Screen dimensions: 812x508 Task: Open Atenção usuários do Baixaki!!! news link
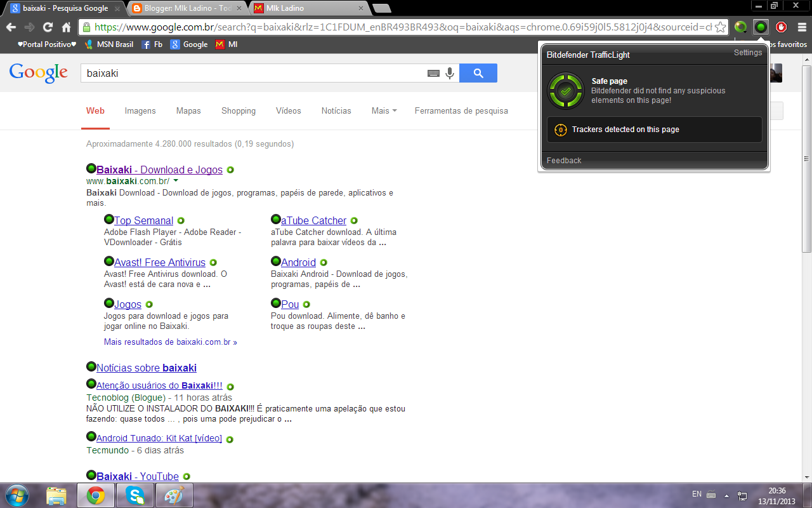pyautogui.click(x=159, y=385)
